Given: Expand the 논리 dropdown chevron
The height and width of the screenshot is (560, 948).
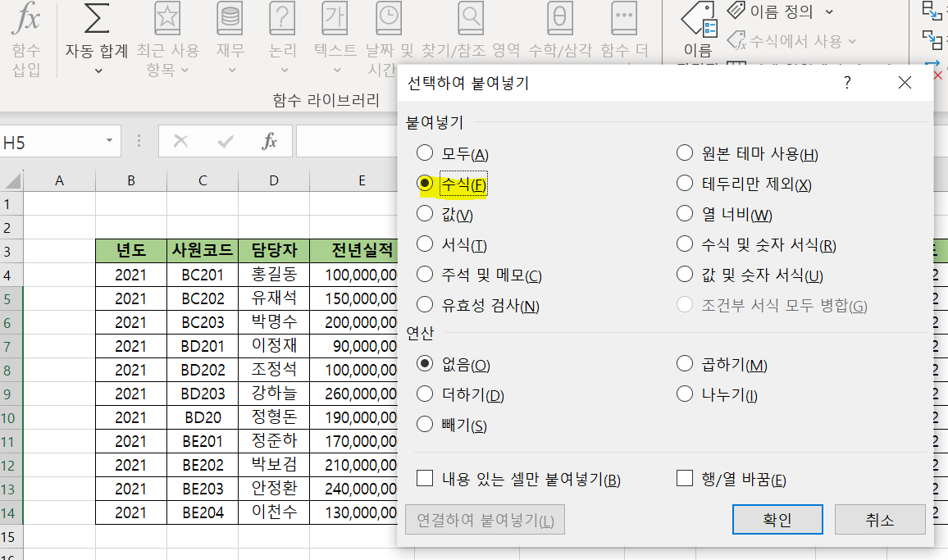Looking at the screenshot, I should click(285, 71).
